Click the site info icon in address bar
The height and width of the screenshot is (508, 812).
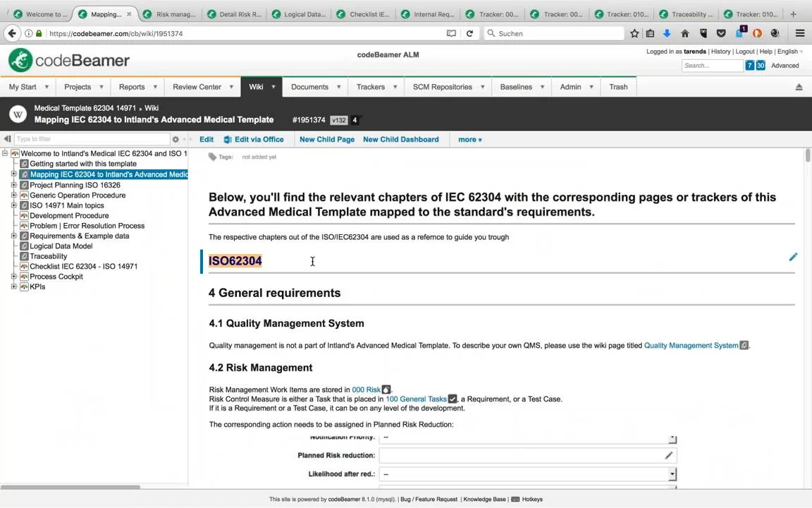(28, 33)
